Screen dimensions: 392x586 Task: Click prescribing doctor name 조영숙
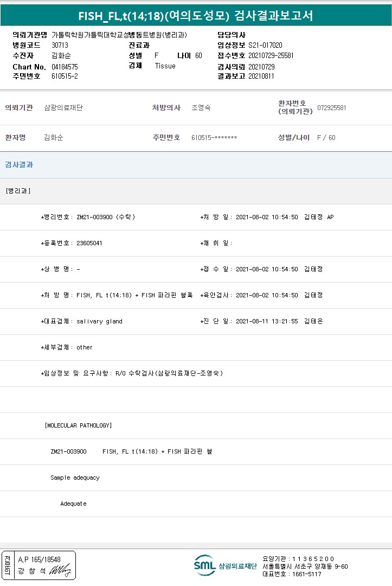pyautogui.click(x=201, y=108)
